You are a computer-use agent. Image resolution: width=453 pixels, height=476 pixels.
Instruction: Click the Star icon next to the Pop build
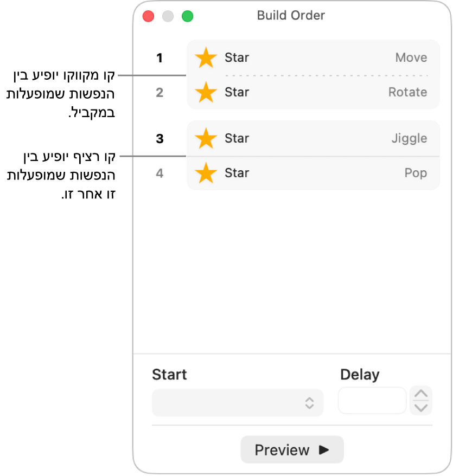click(206, 173)
